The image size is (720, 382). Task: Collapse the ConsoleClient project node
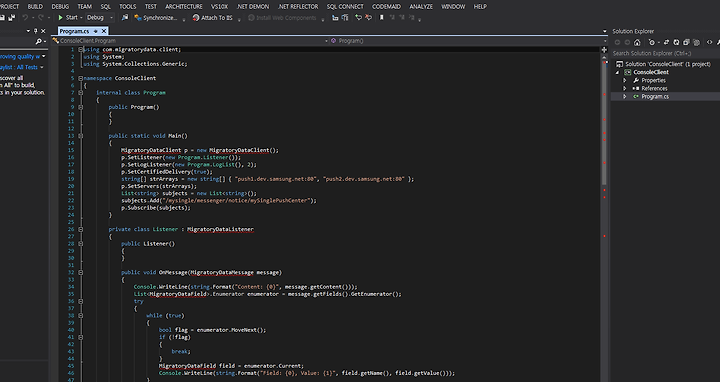[x=618, y=73]
